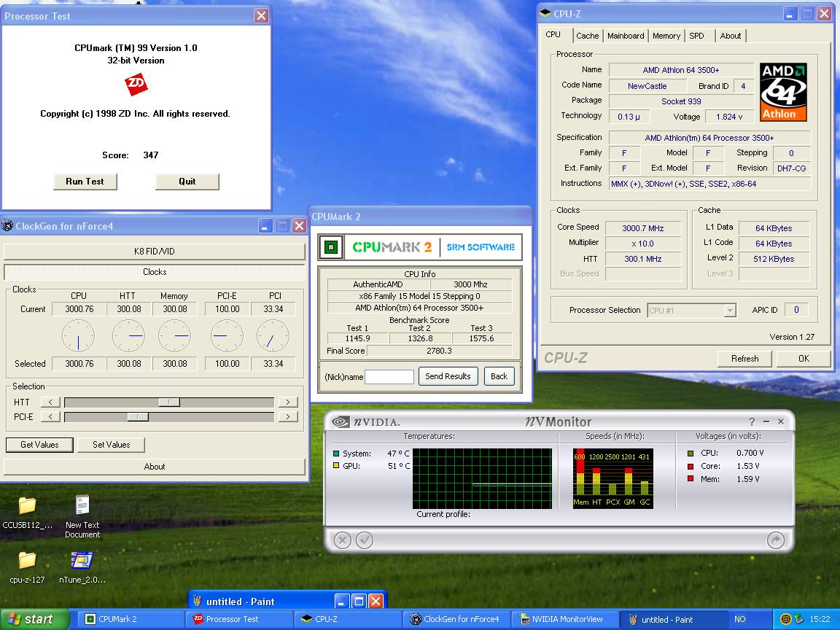This screenshot has height=630, width=840.
Task: Click the Windows Start button
Action: (x=34, y=619)
